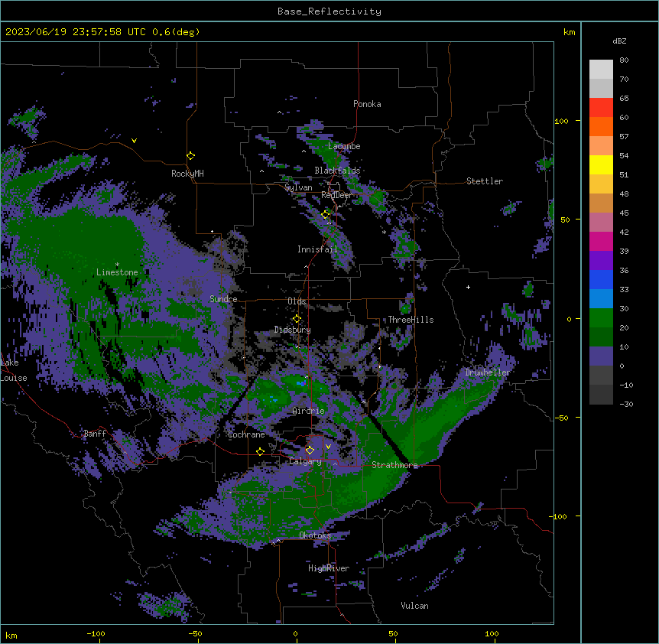Screen dimensions: 659x644
Task: Click the asterisk marker above Limestone label
Action: pyautogui.click(x=117, y=265)
